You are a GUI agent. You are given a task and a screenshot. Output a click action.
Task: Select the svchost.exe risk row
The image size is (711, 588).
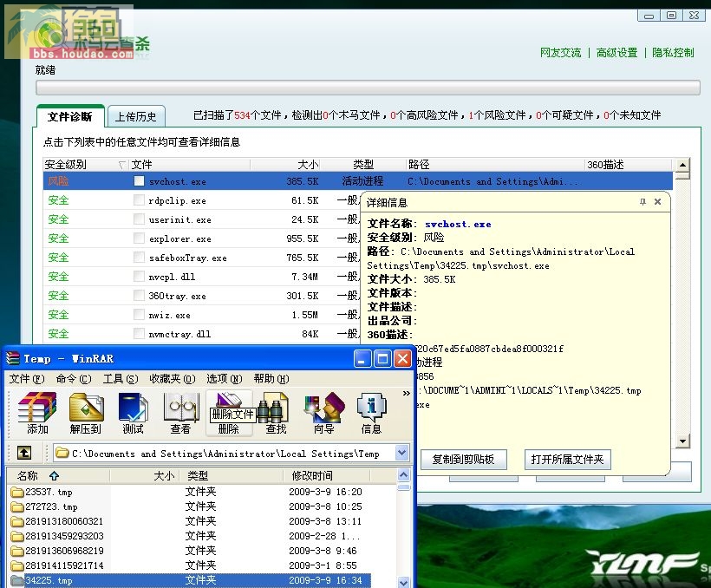click(x=358, y=181)
